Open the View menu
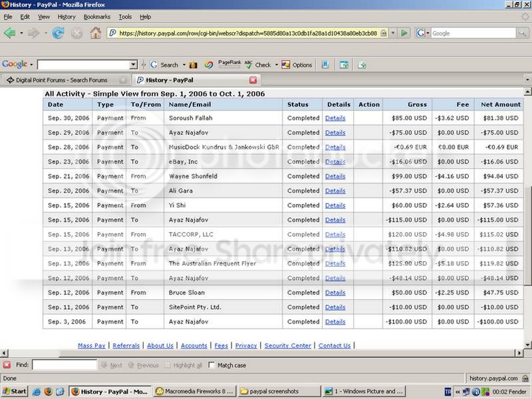Screen dimensions: 532x399 [x=43, y=17]
